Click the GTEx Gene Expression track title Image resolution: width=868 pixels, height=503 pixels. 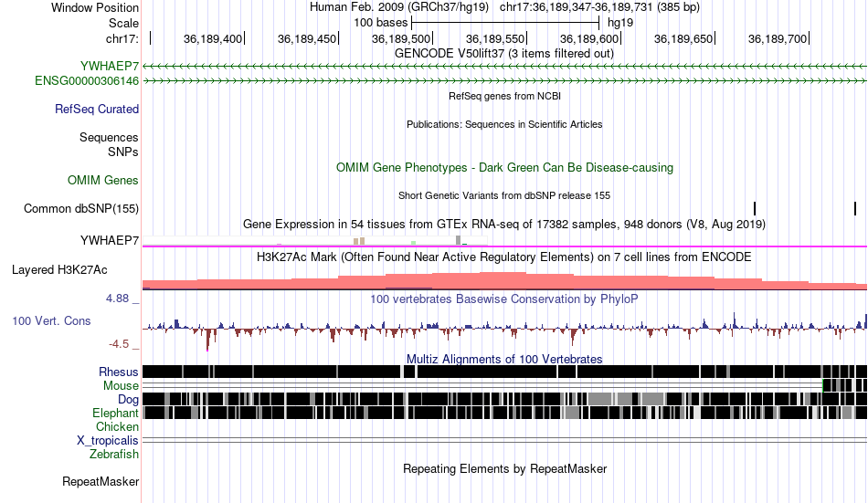[504, 224]
